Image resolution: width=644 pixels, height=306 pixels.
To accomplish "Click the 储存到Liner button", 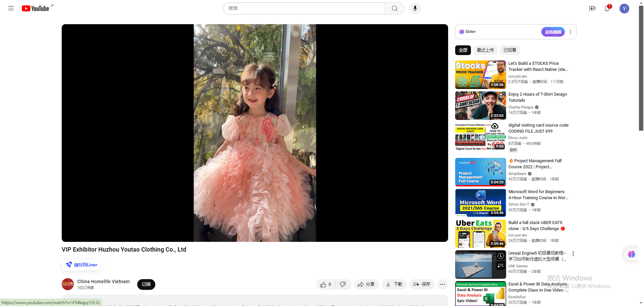I will (82, 265).
